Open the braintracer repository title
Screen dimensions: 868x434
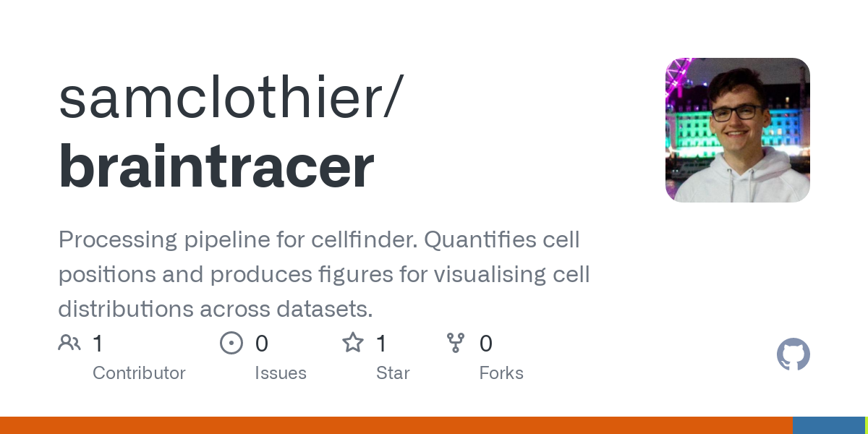[216, 166]
